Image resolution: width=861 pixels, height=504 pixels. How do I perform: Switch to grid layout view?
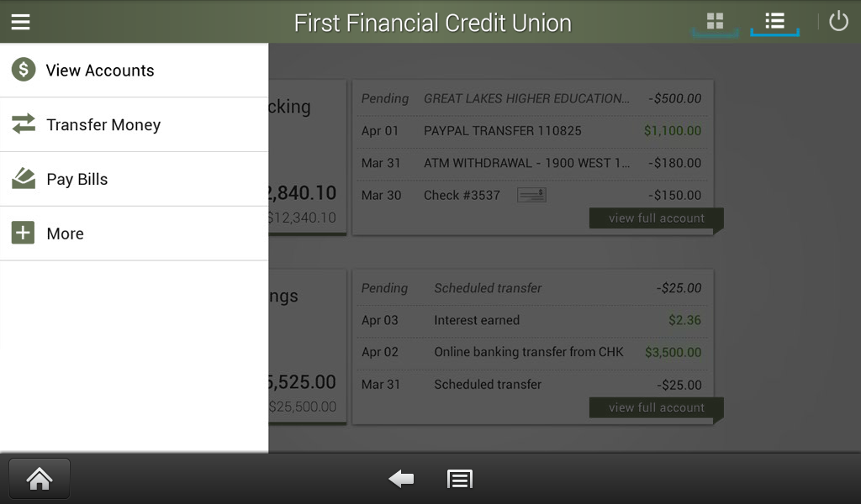click(x=714, y=20)
